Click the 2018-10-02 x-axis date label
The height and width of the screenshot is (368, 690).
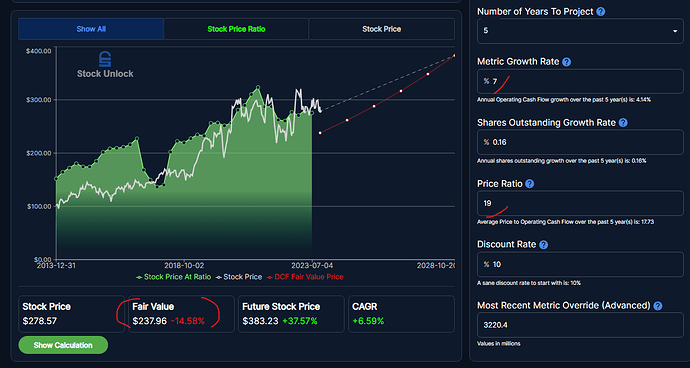(x=184, y=265)
